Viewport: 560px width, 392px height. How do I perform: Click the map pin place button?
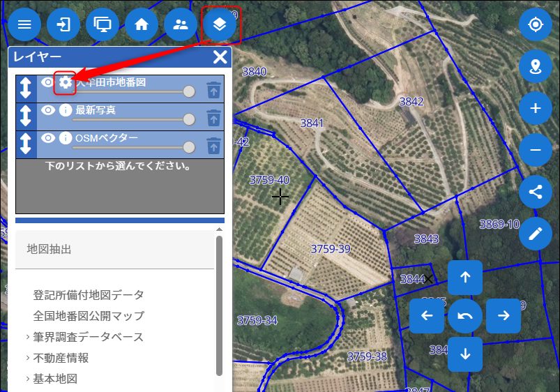click(x=536, y=66)
